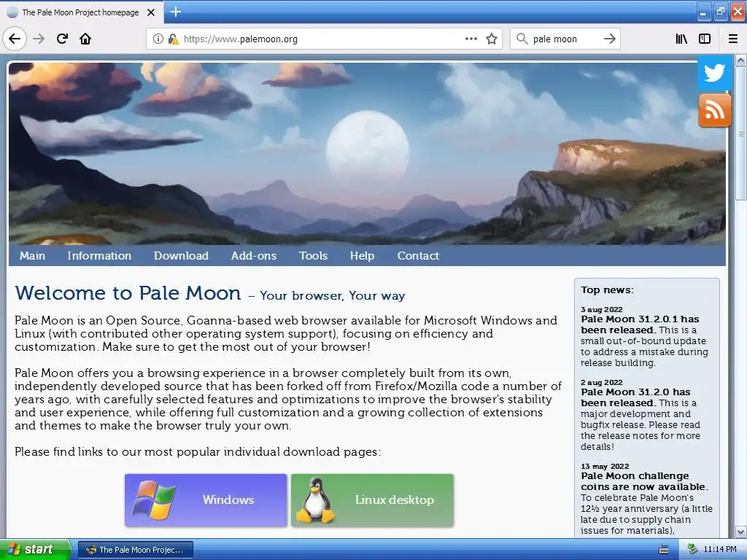This screenshot has width=747, height=560.
Task: Go back with the browser Back arrow
Action: click(x=15, y=39)
